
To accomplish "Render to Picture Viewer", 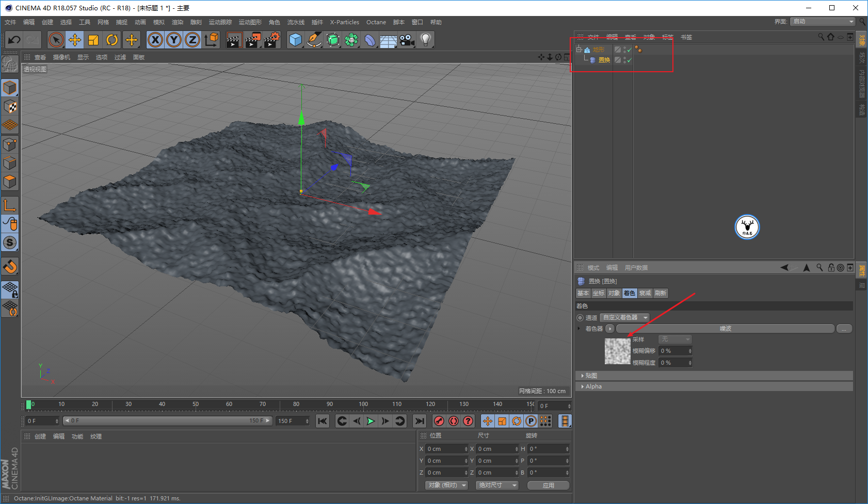I will (253, 40).
